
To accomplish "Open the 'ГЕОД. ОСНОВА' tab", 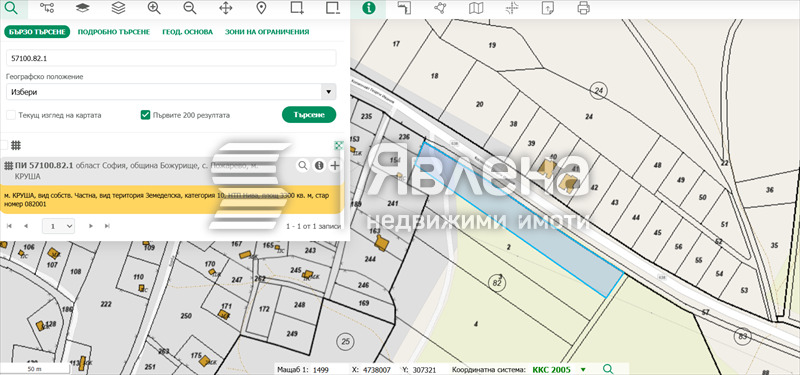I will (188, 32).
